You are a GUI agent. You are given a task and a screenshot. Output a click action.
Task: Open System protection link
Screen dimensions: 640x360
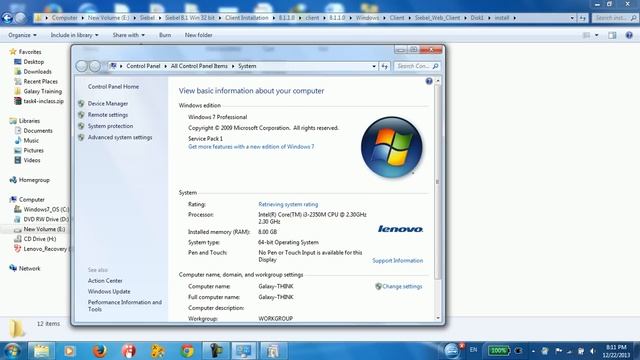(110, 126)
